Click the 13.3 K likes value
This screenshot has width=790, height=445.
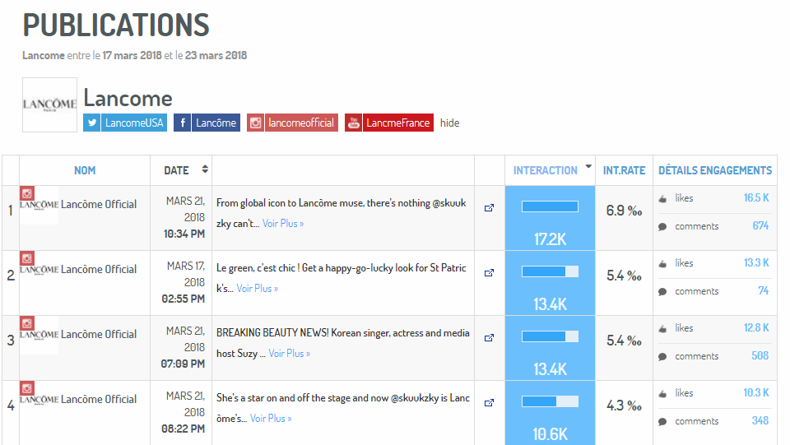click(x=756, y=263)
